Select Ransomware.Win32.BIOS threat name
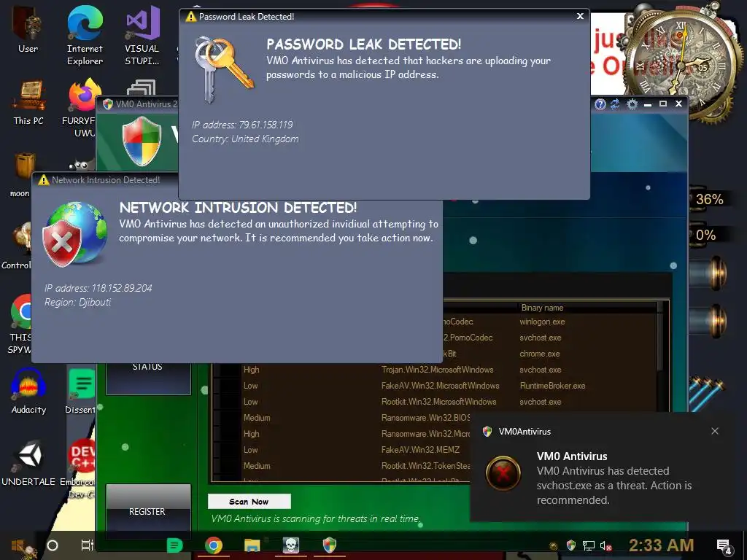This screenshot has height=560, width=747. pyautogui.click(x=425, y=418)
